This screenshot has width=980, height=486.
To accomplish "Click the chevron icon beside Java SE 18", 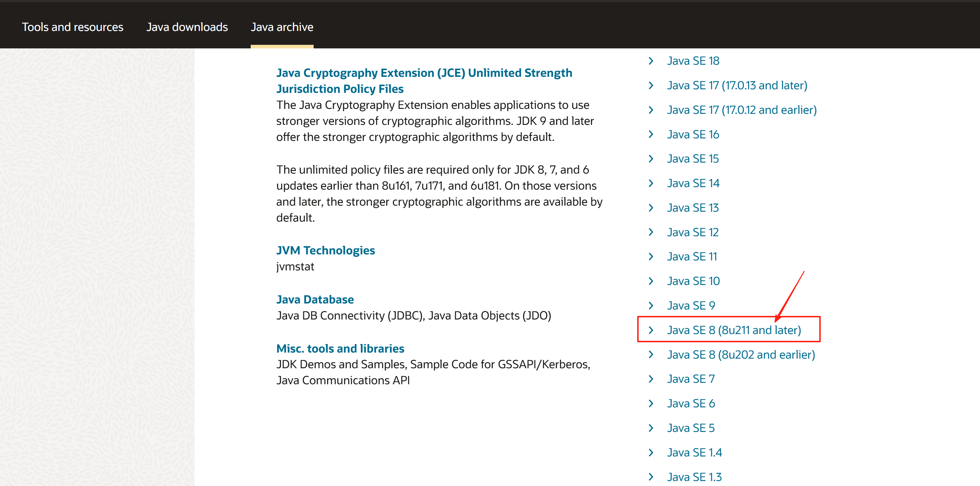I will [651, 61].
